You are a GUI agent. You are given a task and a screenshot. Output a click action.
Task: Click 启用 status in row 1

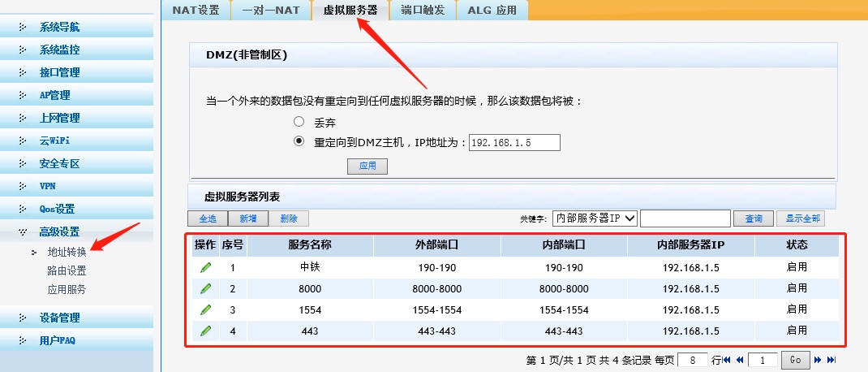[x=797, y=267]
